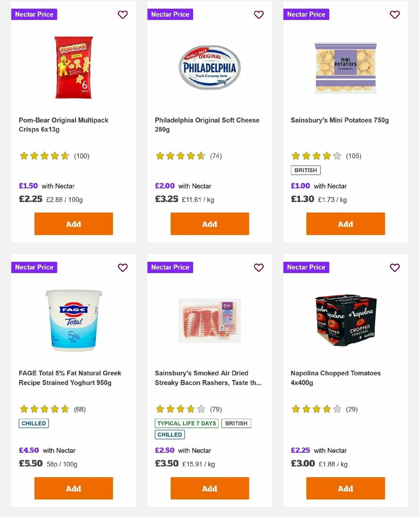Click CHILLED tag on FAGE yoghurt

pyautogui.click(x=33, y=423)
